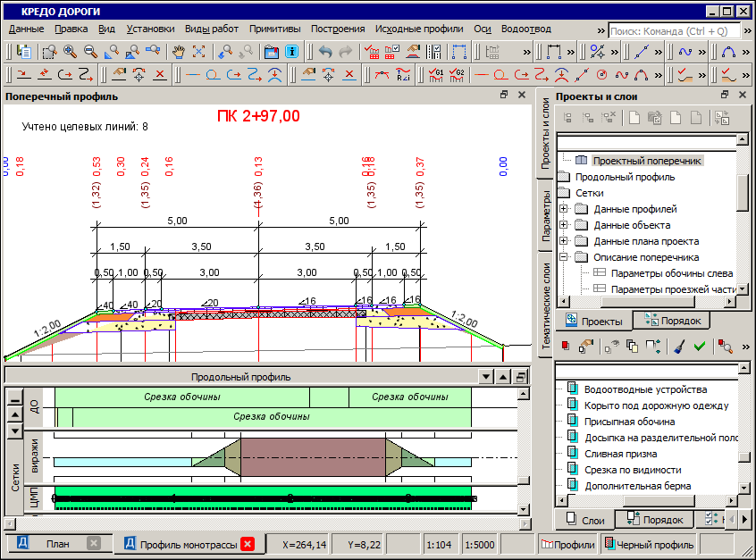
Task: Click the 1:5000 scale field
Action: pyautogui.click(x=480, y=545)
